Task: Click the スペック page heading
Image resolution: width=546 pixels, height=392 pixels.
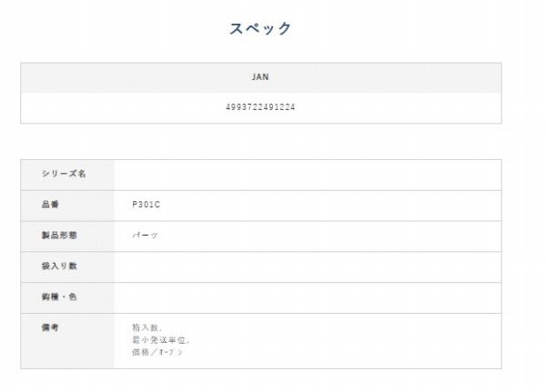Action: [260, 29]
